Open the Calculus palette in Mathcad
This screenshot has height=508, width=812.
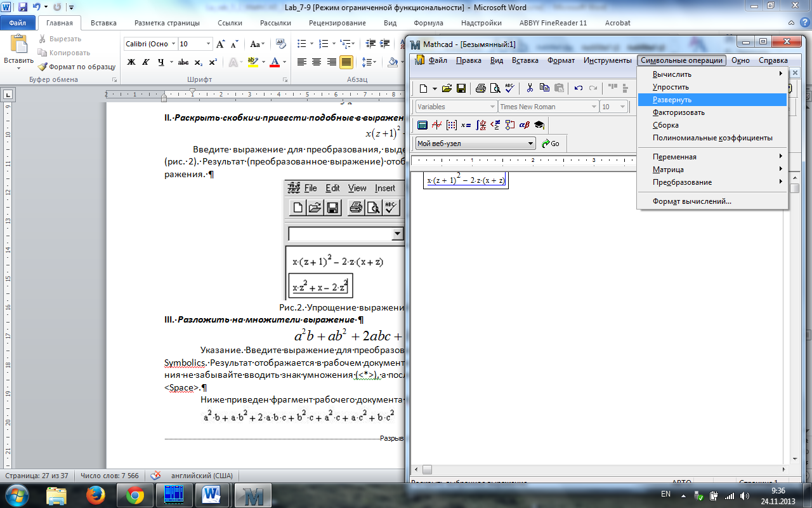coord(481,124)
